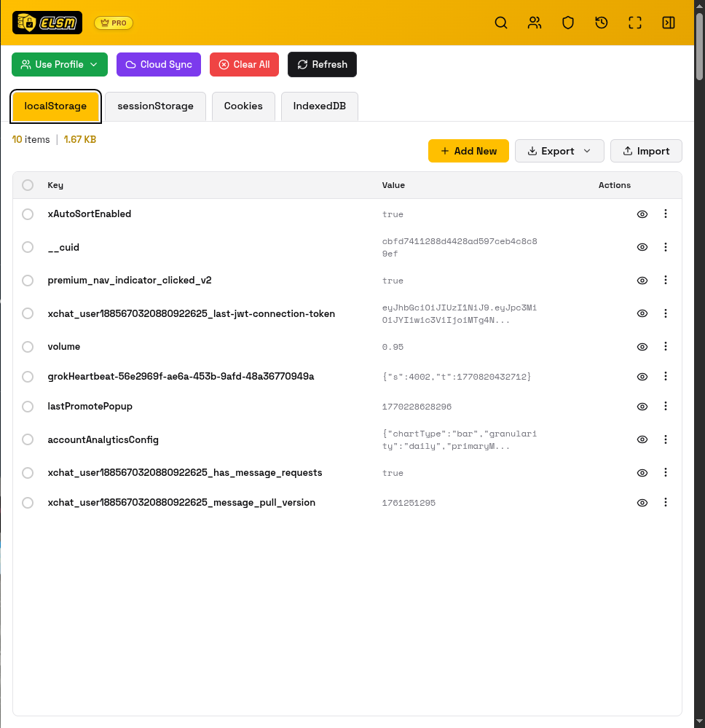Enter fullscreen using the expand icon
Viewport: 705px width, 728px height.
tap(634, 23)
